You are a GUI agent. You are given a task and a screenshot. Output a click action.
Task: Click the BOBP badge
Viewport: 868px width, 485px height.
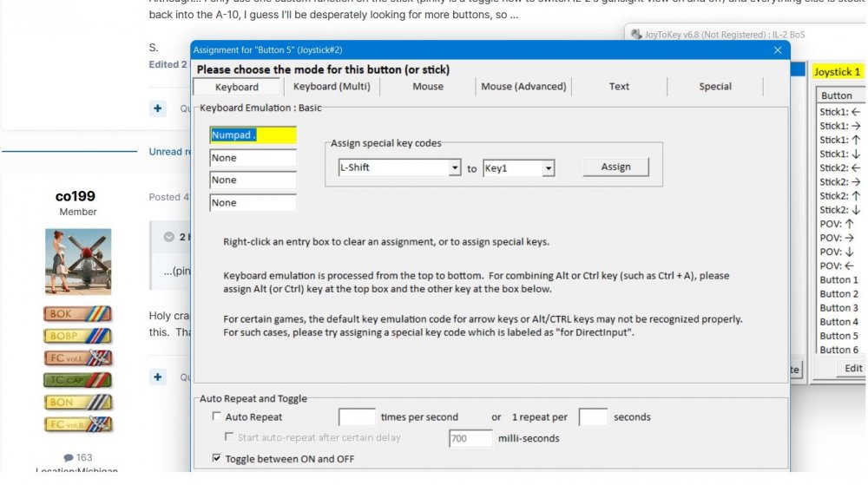(x=77, y=336)
